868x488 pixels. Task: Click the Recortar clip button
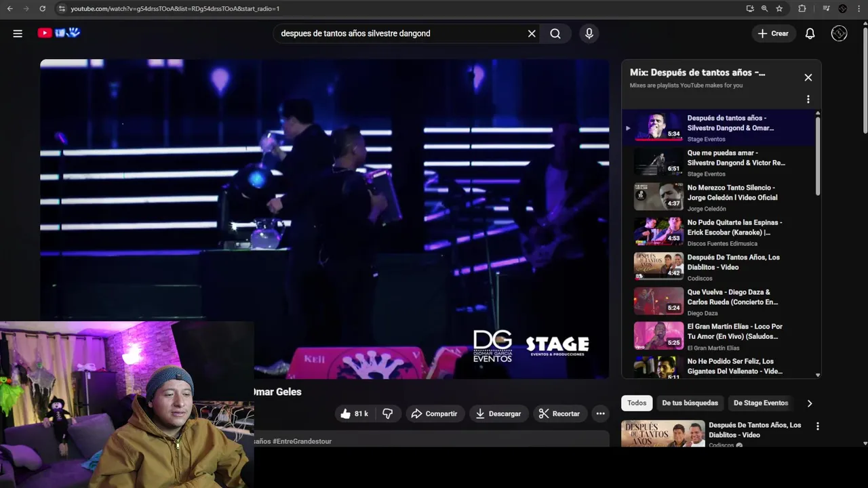coord(559,413)
